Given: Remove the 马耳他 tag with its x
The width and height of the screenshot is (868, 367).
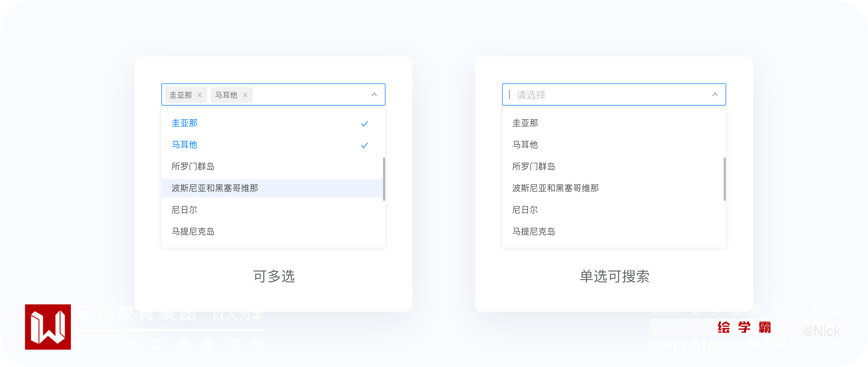Looking at the screenshot, I should click(245, 95).
